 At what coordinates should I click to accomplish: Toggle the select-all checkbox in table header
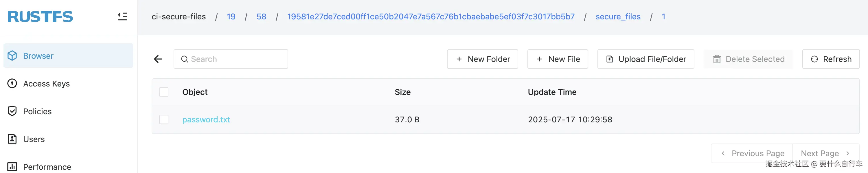click(164, 92)
